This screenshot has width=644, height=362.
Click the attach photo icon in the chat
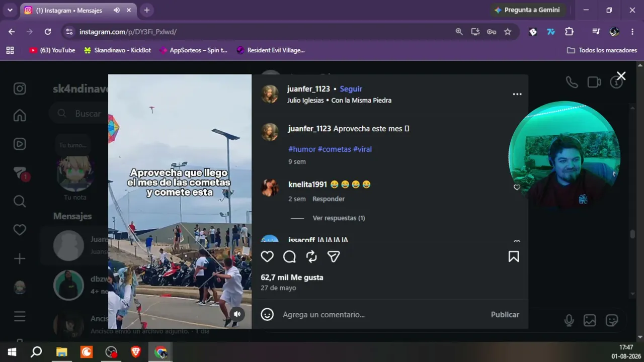pyautogui.click(x=590, y=320)
